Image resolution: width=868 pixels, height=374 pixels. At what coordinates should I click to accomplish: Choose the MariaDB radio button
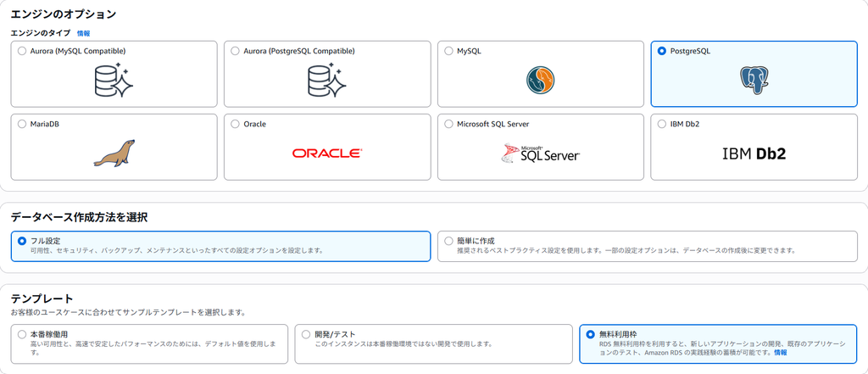(21, 124)
